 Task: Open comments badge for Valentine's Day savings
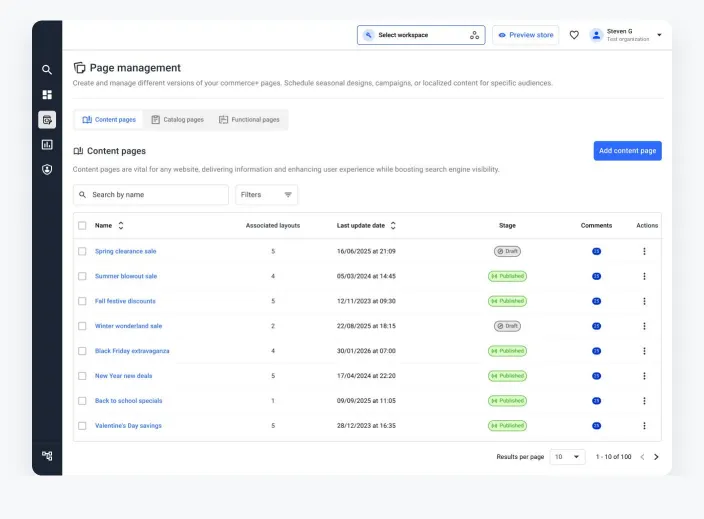[x=596, y=426]
